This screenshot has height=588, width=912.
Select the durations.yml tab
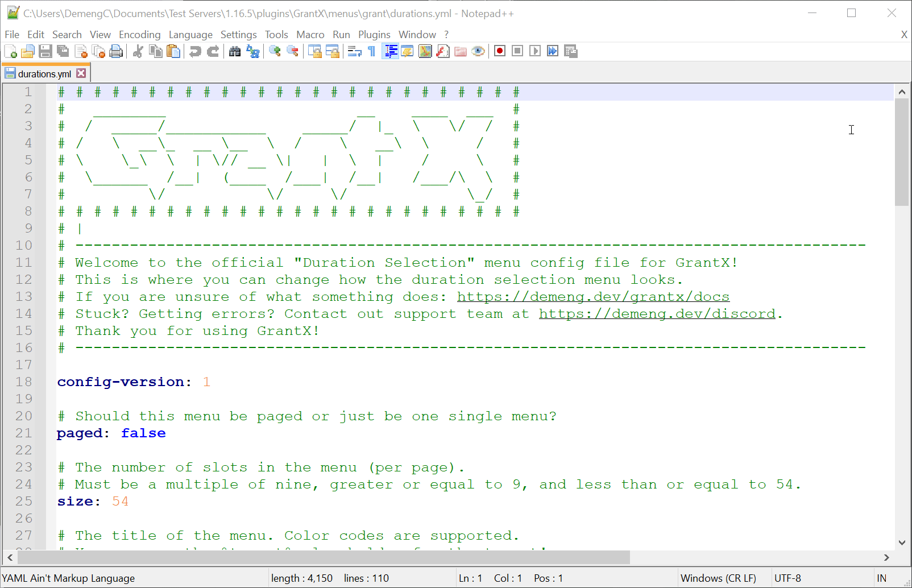pyautogui.click(x=44, y=74)
